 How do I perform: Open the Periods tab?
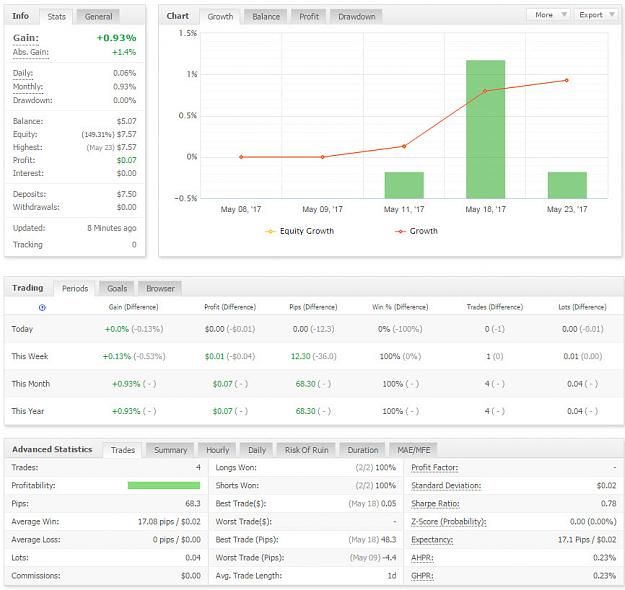coord(75,289)
